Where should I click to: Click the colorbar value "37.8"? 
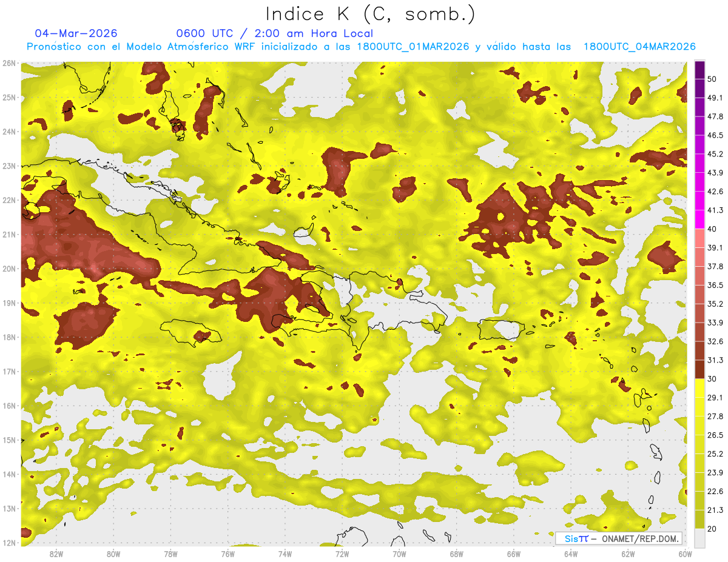pos(715,266)
